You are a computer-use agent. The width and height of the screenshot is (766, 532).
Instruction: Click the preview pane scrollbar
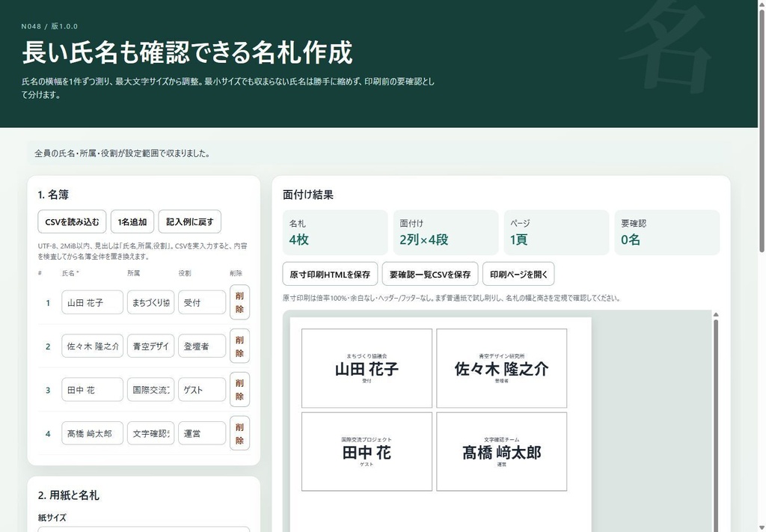716,425
